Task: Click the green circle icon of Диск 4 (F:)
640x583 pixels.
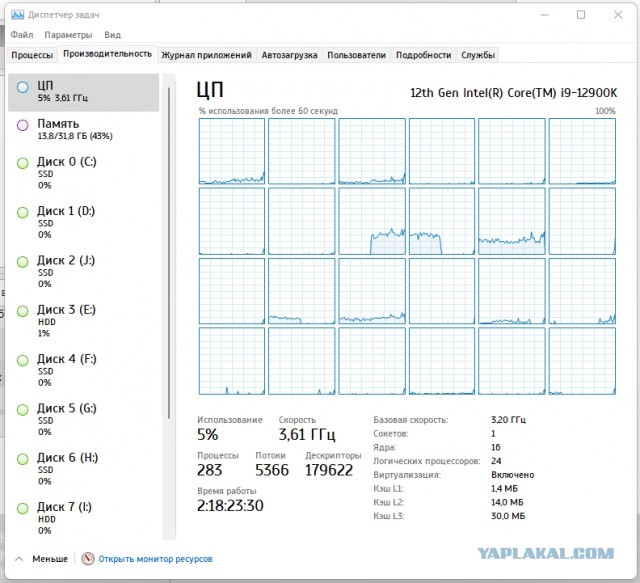Action: (x=22, y=360)
